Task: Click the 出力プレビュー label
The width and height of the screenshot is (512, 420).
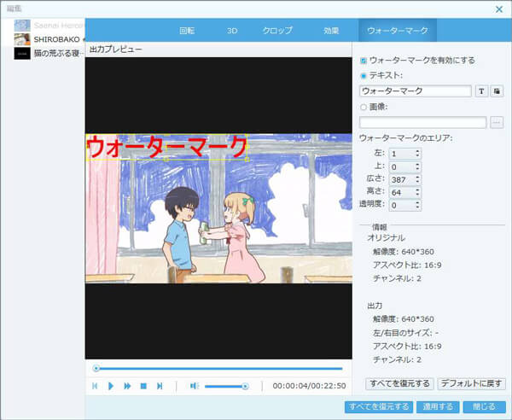Action: (115, 50)
